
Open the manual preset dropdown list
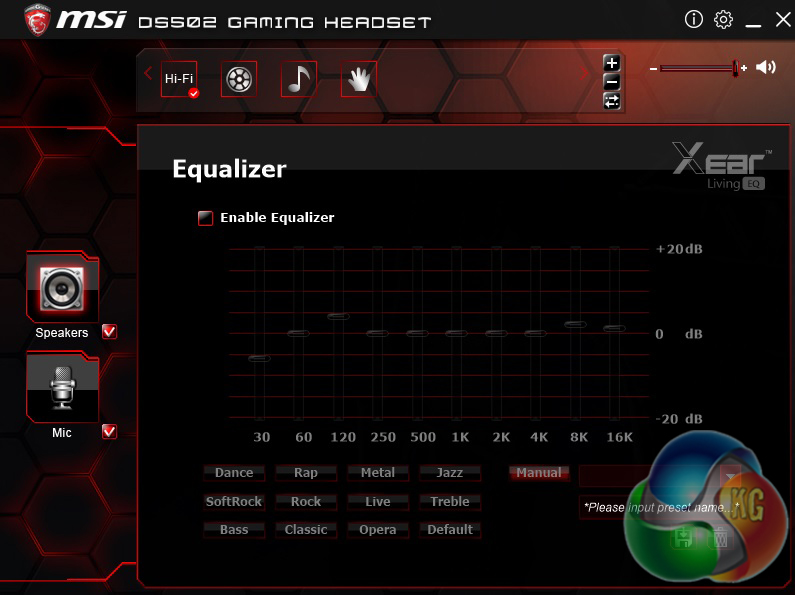tap(730, 476)
